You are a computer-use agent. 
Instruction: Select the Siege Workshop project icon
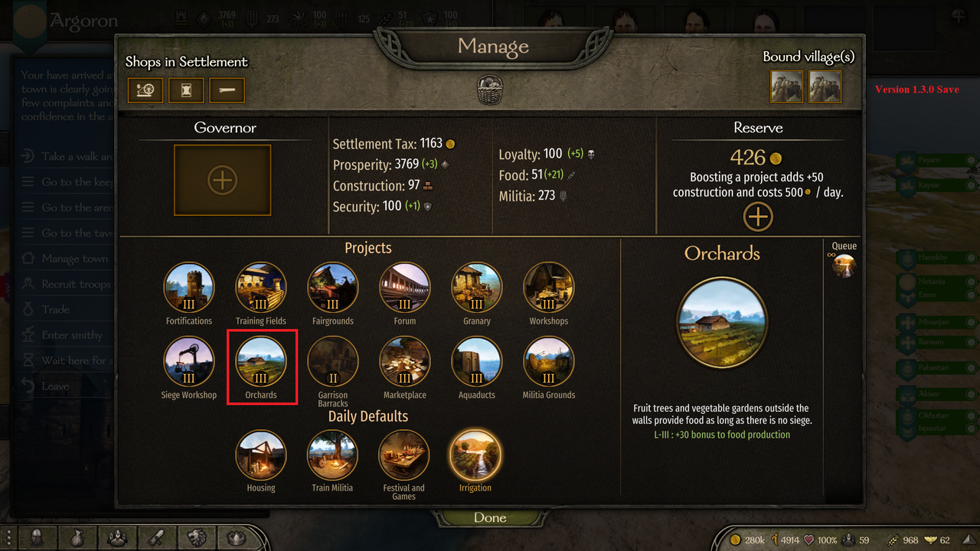point(189,362)
